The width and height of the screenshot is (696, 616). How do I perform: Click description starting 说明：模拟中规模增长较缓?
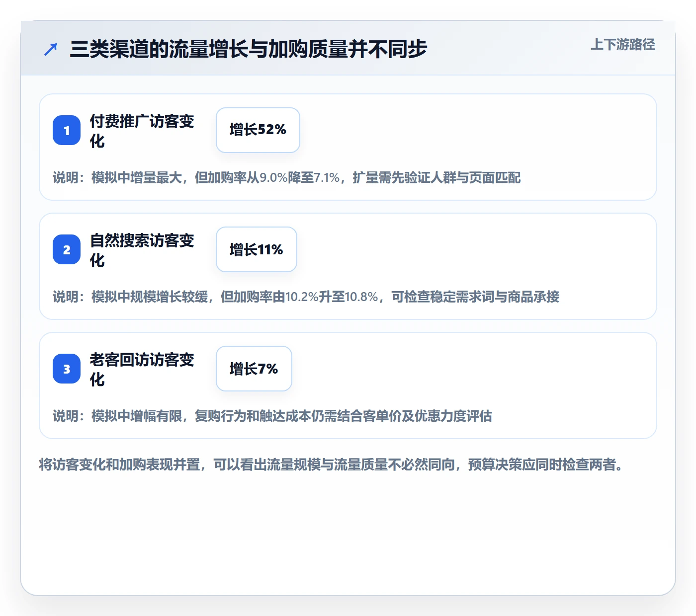[306, 297]
